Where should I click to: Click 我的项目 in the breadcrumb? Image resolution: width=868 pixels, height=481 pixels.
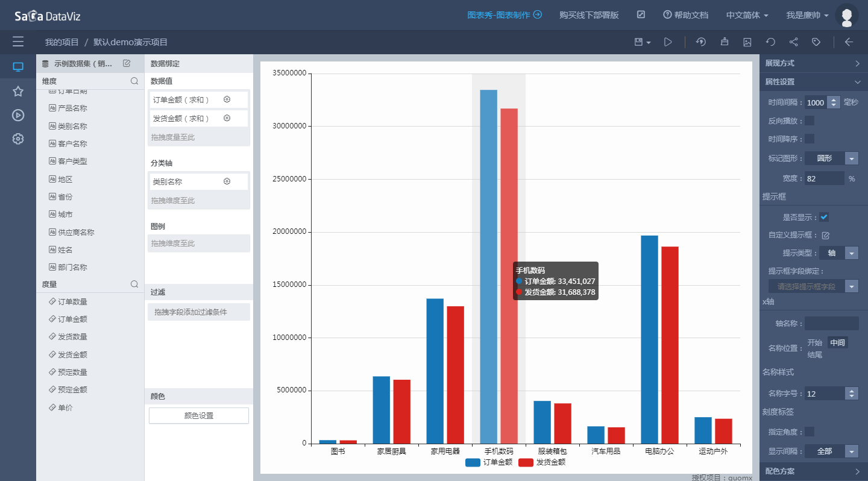[62, 42]
